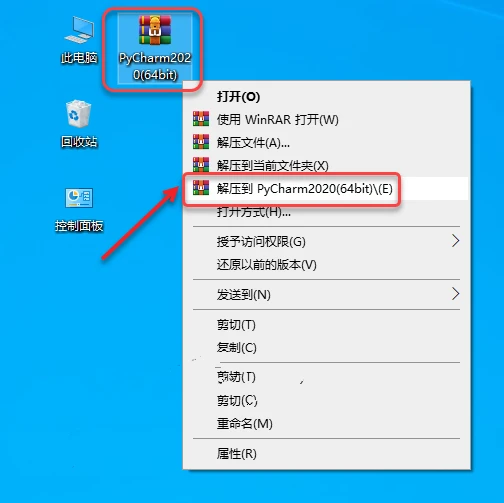The width and height of the screenshot is (504, 503).
Task: Select the 此电脑 desktop icon
Action: (79, 39)
